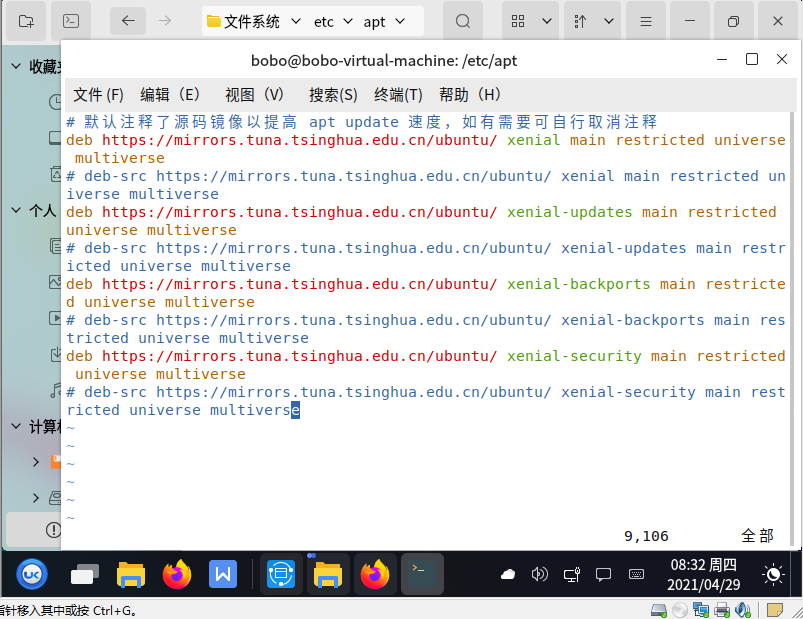Navigate to etc in the path bar
Screen dimensions: 803x619
pos(324,22)
